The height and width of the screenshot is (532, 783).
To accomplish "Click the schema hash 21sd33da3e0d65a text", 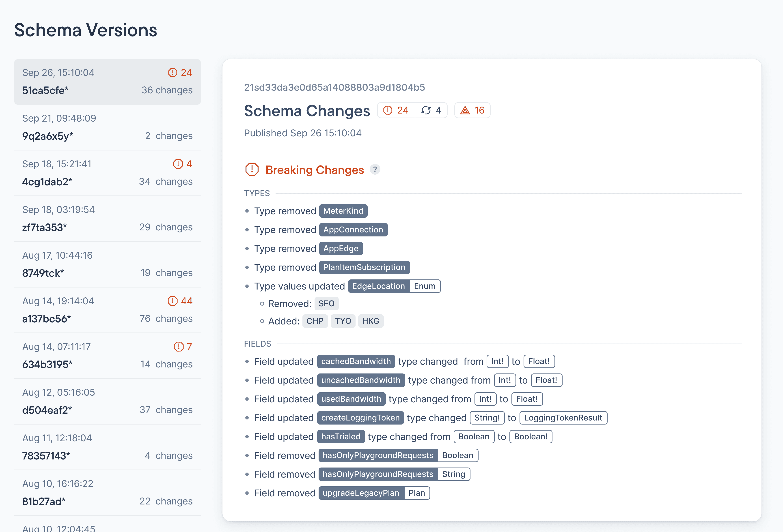I will (334, 88).
